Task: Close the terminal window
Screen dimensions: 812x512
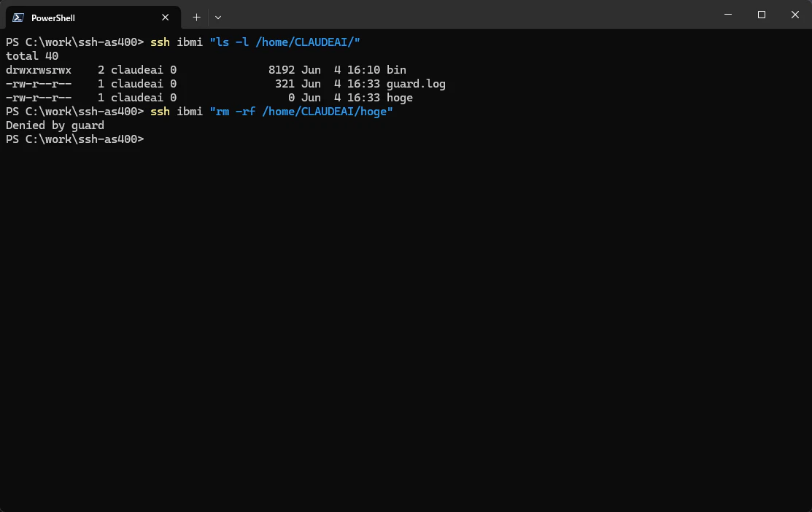Action: point(795,15)
